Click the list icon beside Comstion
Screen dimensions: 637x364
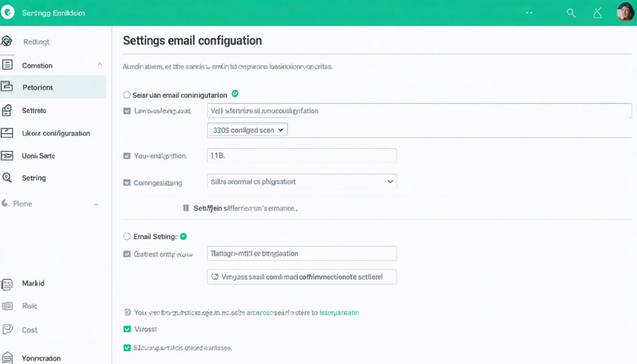[7, 65]
